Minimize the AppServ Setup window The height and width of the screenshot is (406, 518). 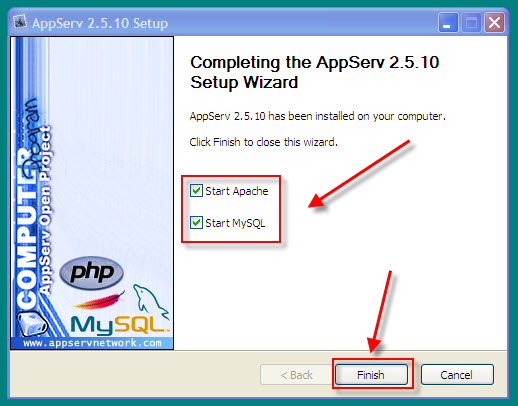point(448,23)
